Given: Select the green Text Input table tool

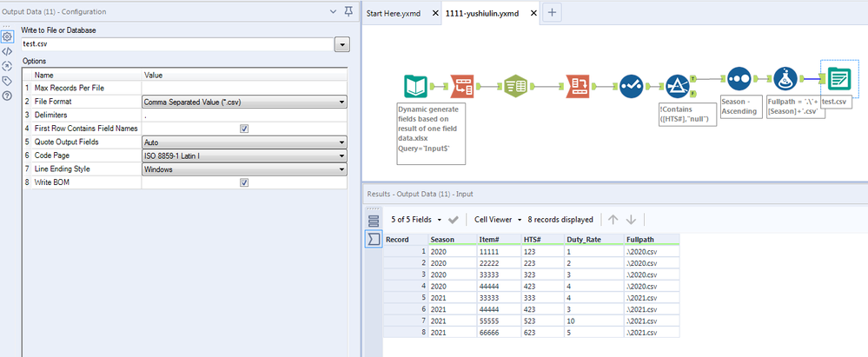Looking at the screenshot, I should 515,86.
